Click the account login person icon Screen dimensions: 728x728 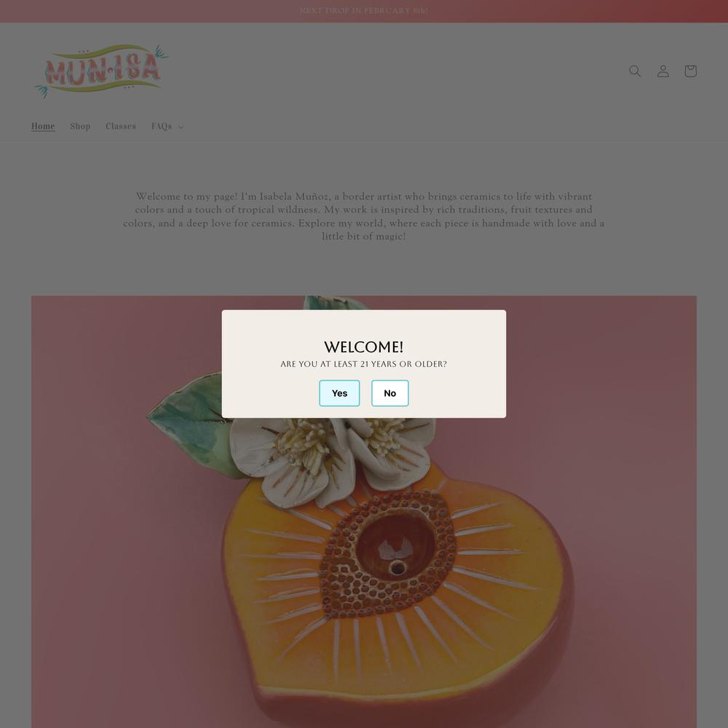click(x=663, y=71)
